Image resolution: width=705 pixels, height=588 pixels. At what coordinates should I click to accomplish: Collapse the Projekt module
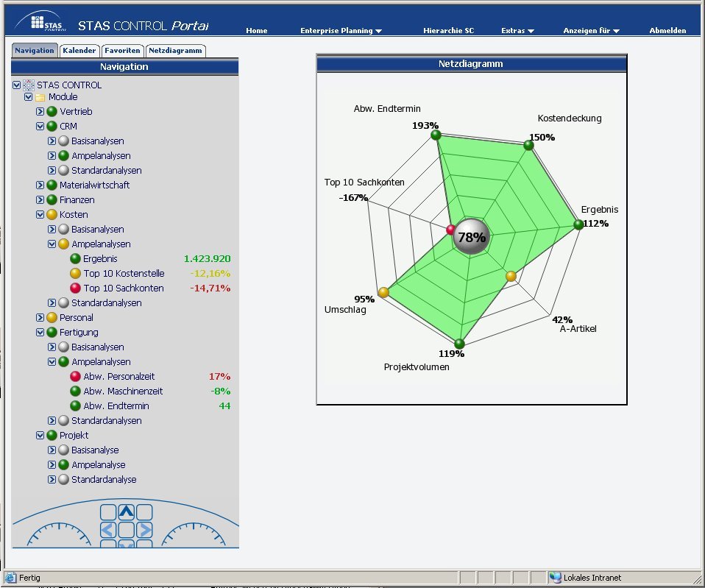(40, 435)
